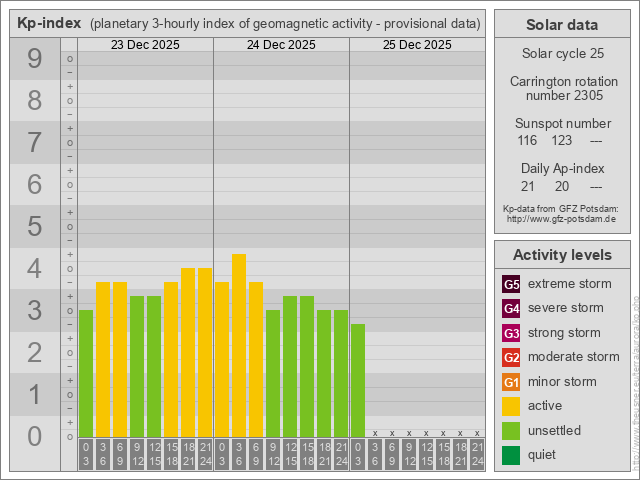
Task: Select the 24 Dec 2025 date header
Action: point(281,45)
